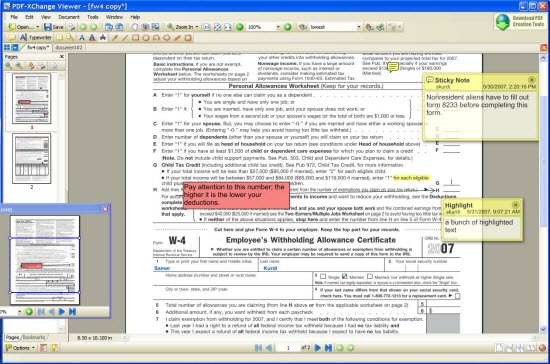Tick the last name differs checkbox
550x364 pixels.
457,296
